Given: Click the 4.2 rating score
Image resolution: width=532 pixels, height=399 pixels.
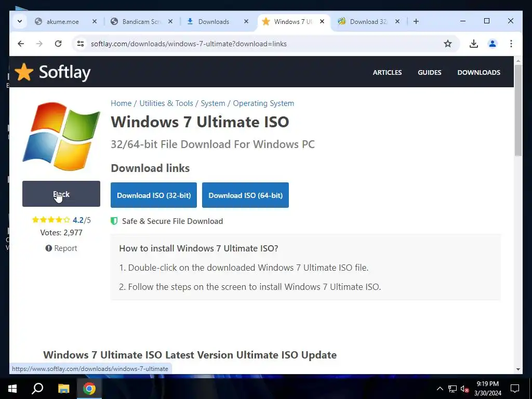Looking at the screenshot, I should point(78,220).
